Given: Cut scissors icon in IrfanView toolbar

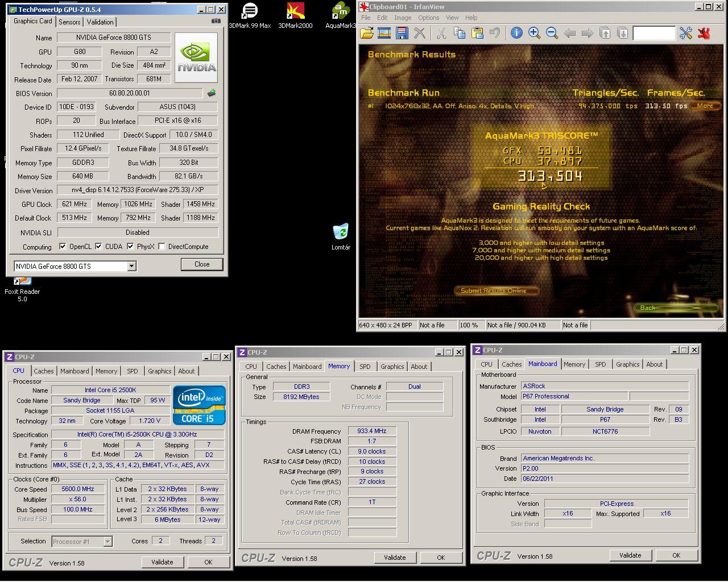Looking at the screenshot, I should click(x=441, y=33).
